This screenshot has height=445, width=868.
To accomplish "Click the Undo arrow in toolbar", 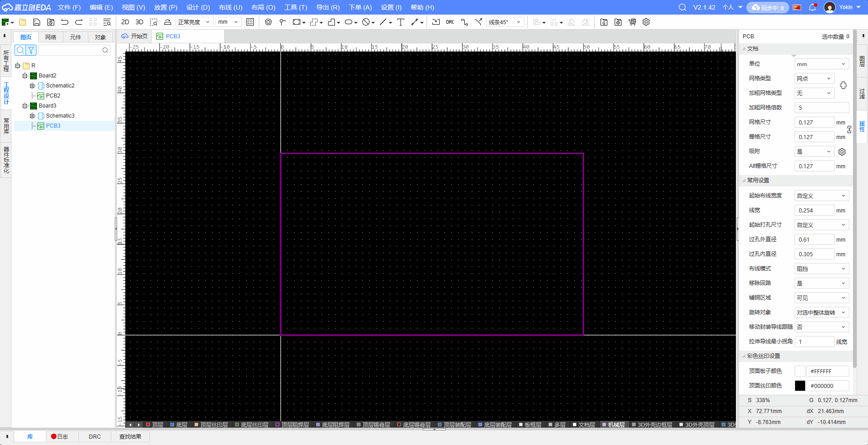I will tap(65, 22).
